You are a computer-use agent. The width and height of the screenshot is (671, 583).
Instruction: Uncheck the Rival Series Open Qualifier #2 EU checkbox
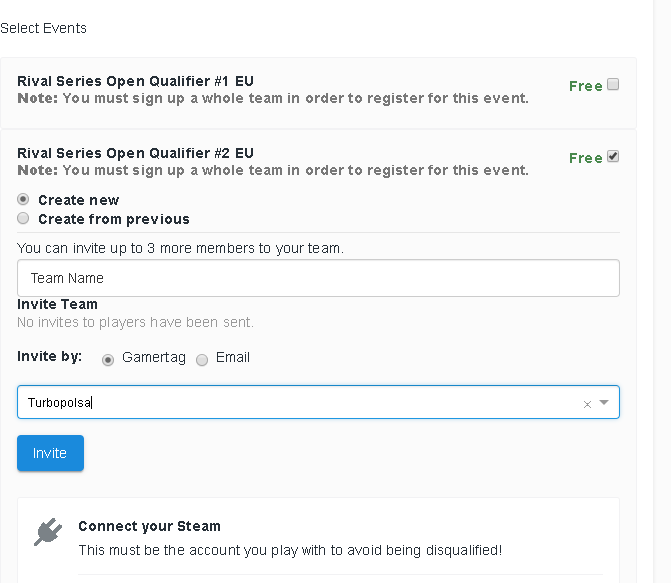pos(613,156)
